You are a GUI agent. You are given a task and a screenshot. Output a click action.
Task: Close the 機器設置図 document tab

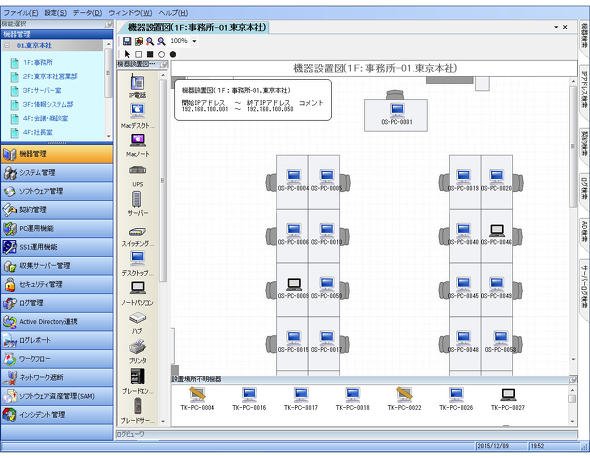point(565,27)
